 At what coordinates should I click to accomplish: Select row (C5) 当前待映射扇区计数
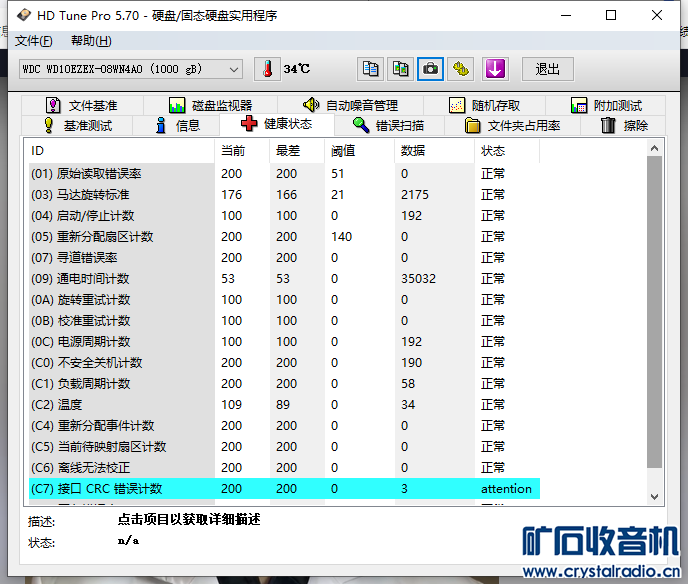(x=284, y=447)
